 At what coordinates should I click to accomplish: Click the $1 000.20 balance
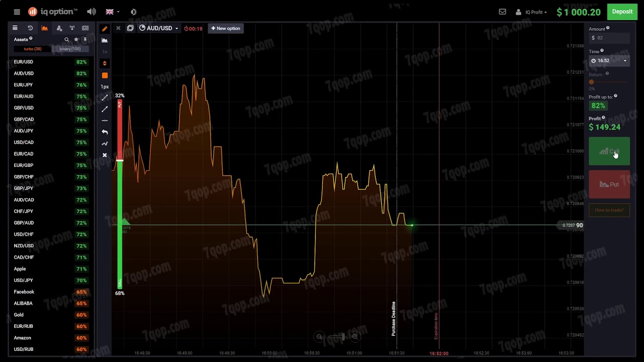579,12
